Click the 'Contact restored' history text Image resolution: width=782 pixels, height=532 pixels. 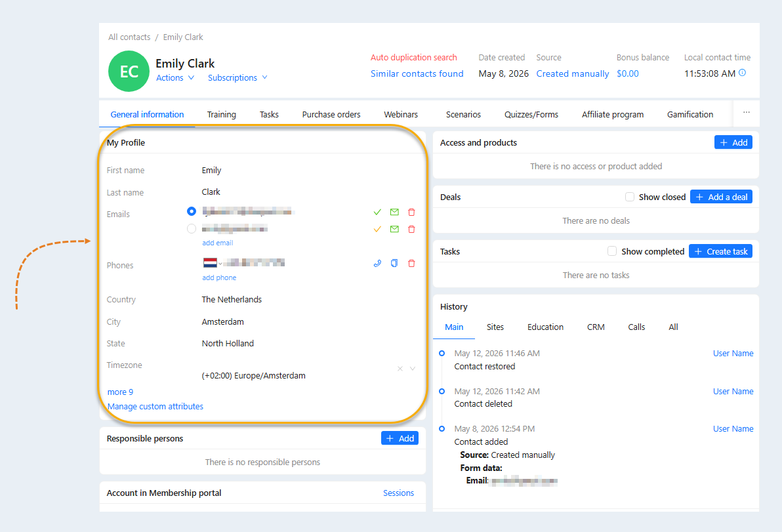tap(485, 367)
